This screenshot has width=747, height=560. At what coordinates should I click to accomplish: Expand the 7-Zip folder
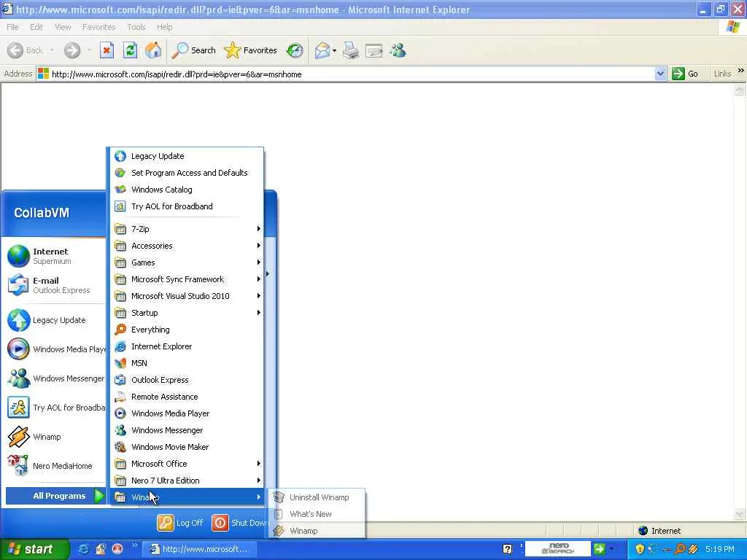[187, 229]
